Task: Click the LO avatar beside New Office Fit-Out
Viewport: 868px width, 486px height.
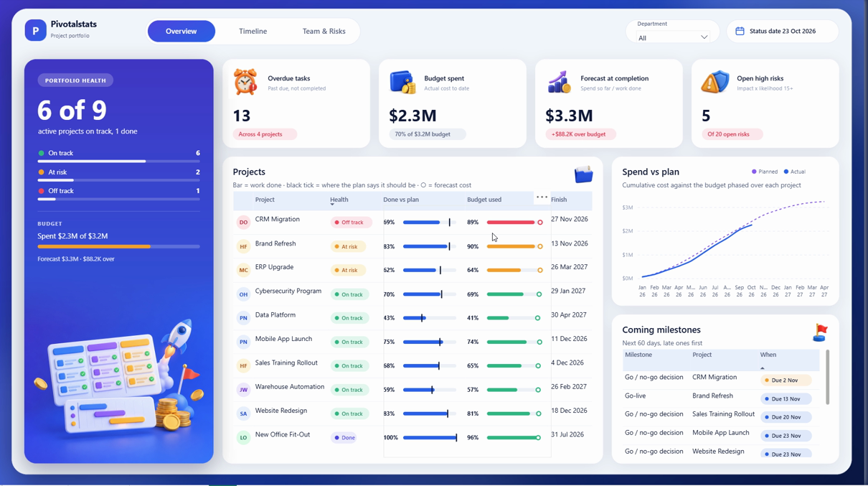Action: coord(243,437)
